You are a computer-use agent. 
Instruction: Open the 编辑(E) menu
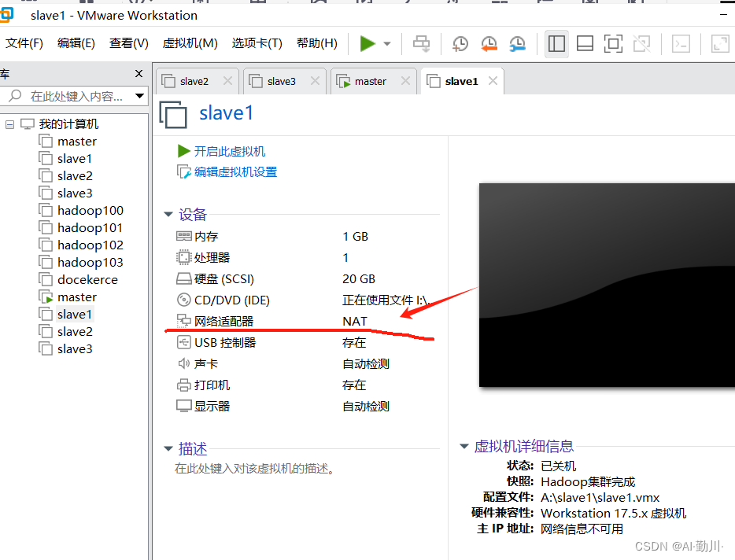pyautogui.click(x=76, y=43)
